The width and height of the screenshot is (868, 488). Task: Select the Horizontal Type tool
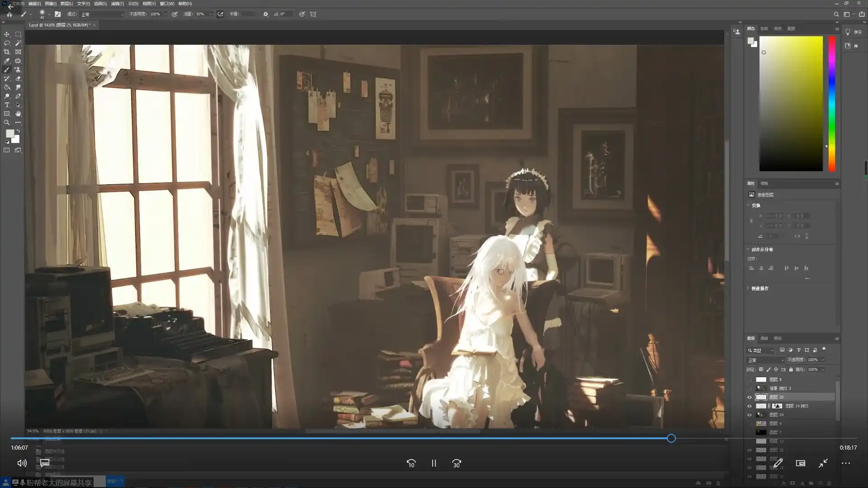[7, 105]
